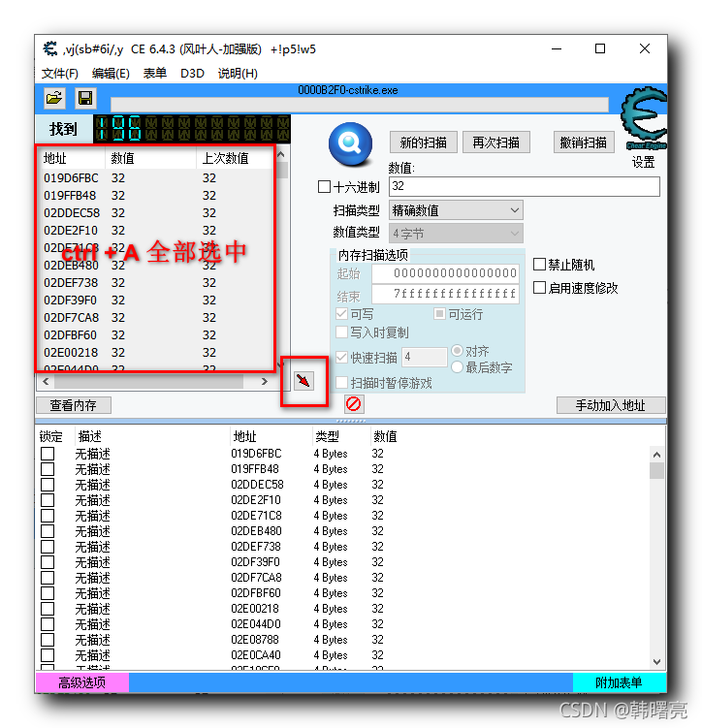Click 附加表单 at bottom right
702x728 pixels.
(619, 682)
